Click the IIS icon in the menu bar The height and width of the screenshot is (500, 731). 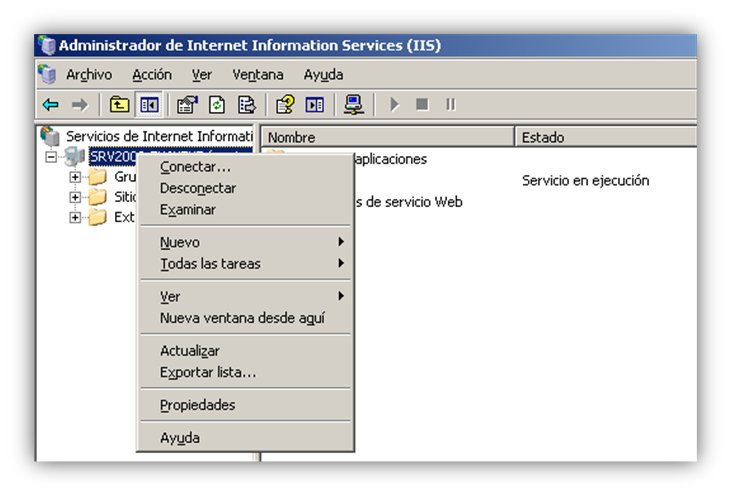47,74
